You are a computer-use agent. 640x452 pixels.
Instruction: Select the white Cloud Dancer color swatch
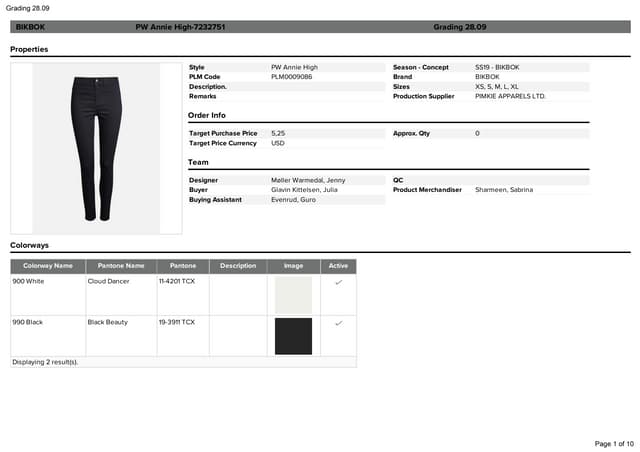(293, 294)
